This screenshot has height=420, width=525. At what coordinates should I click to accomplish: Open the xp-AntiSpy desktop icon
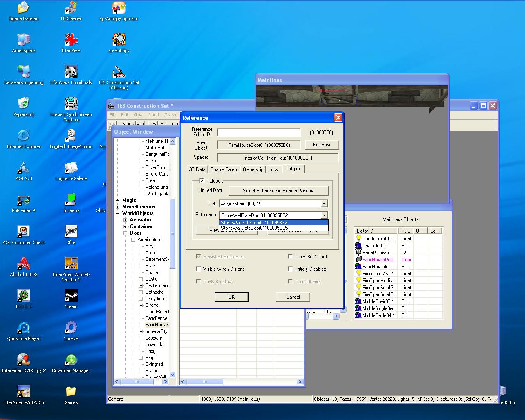click(x=119, y=43)
